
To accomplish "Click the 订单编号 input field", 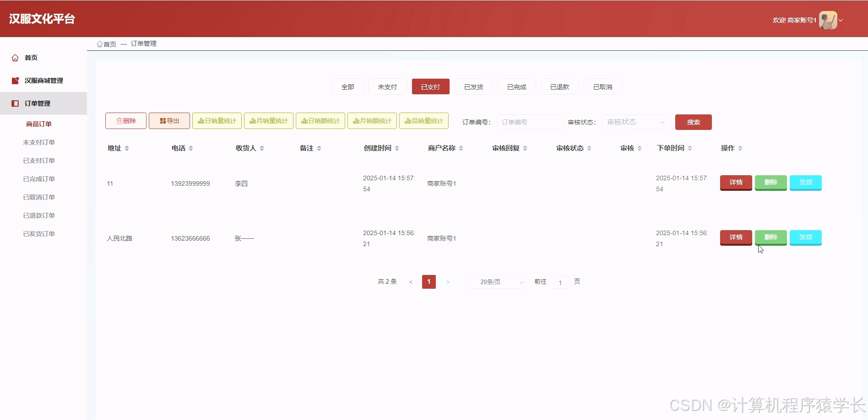I will point(530,122).
